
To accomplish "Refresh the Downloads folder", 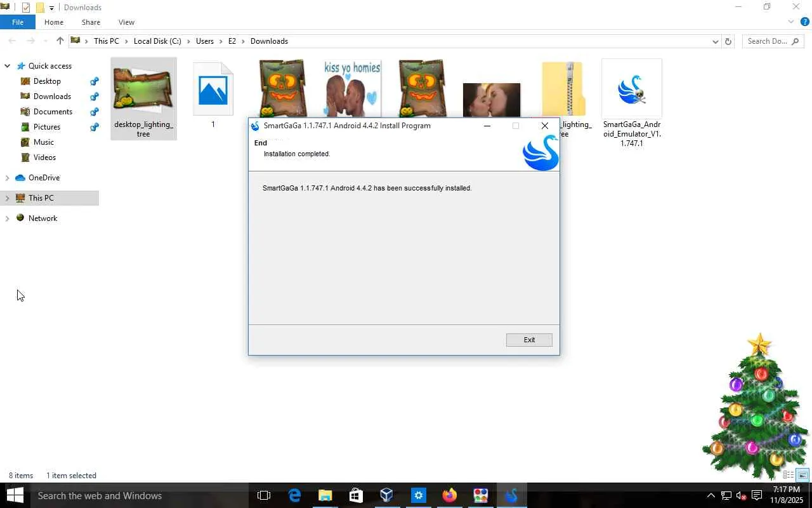I will (728, 41).
